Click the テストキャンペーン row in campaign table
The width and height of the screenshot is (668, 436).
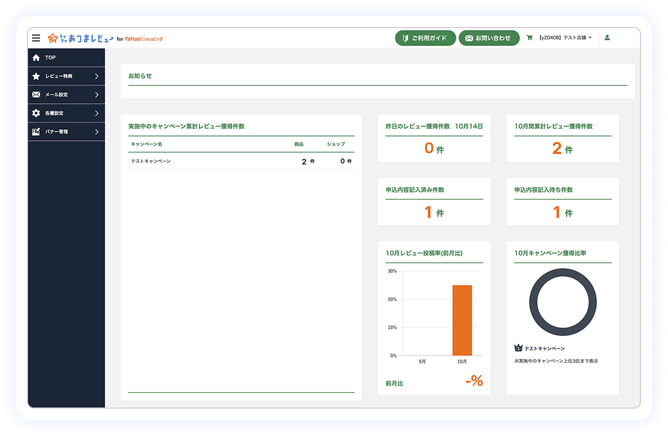coord(240,161)
